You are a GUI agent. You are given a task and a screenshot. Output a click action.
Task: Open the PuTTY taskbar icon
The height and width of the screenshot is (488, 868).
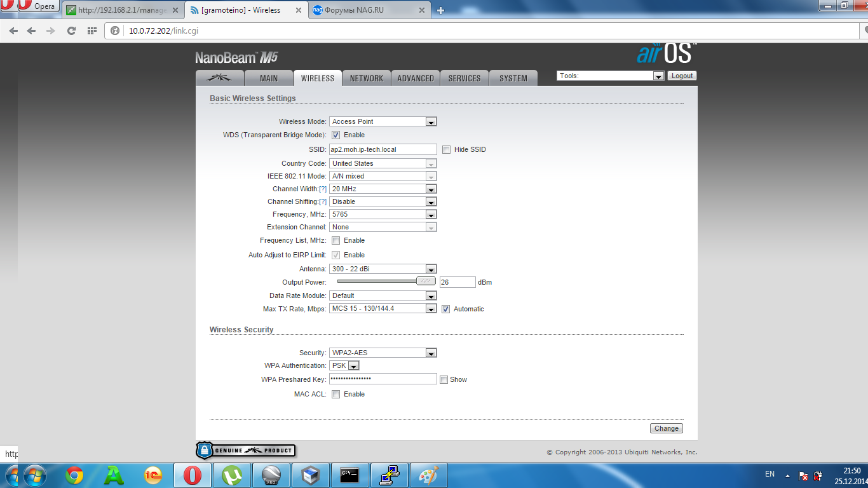tap(390, 475)
